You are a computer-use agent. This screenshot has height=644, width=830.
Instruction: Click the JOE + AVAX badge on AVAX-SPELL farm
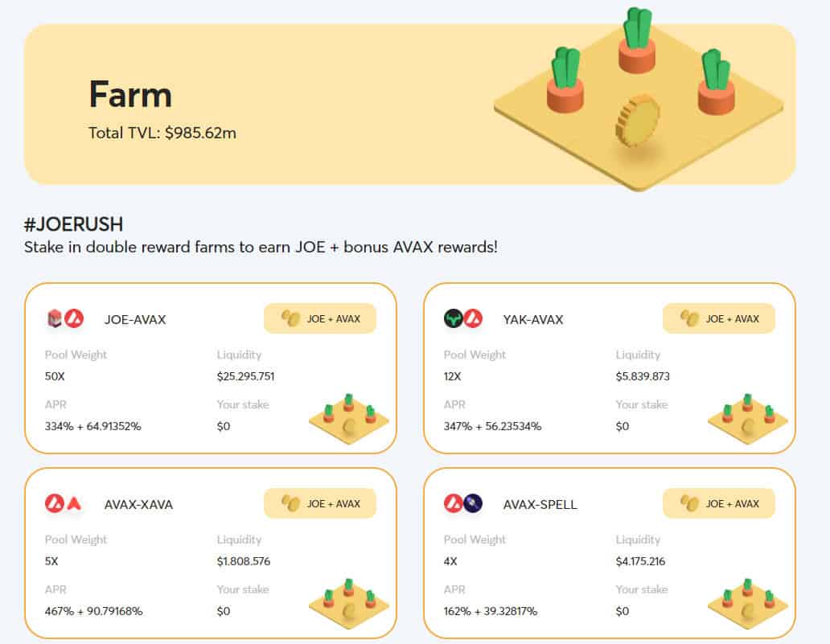718,504
